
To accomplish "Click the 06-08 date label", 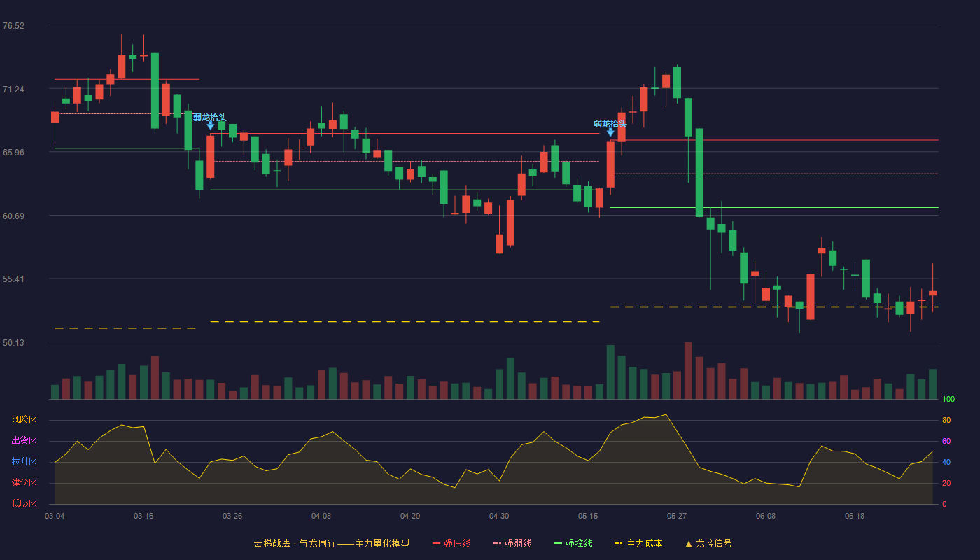I will click(x=766, y=516).
